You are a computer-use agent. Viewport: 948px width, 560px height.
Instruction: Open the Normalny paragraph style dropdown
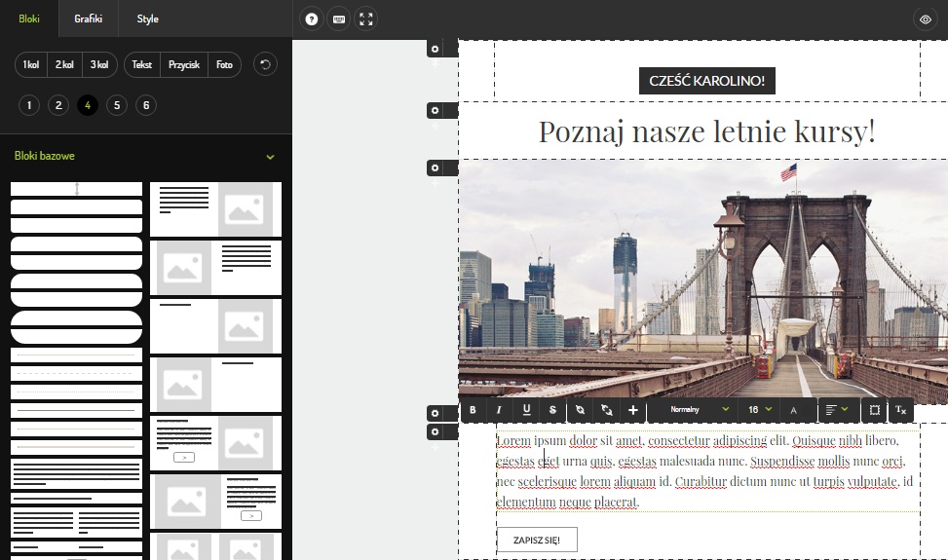[691, 410]
